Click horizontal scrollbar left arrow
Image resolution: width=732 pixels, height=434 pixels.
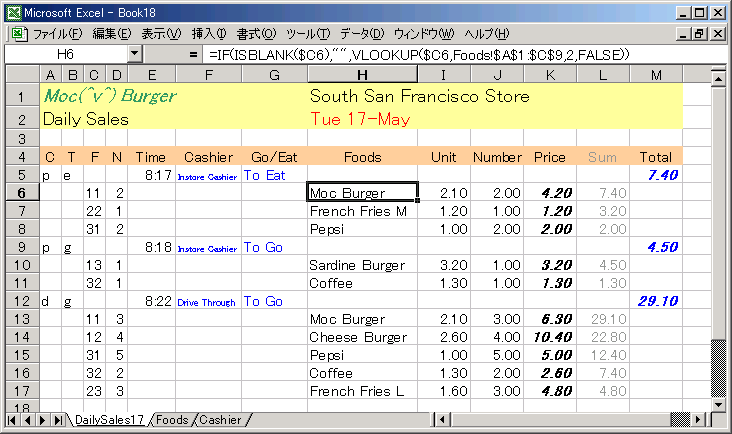tap(443, 420)
